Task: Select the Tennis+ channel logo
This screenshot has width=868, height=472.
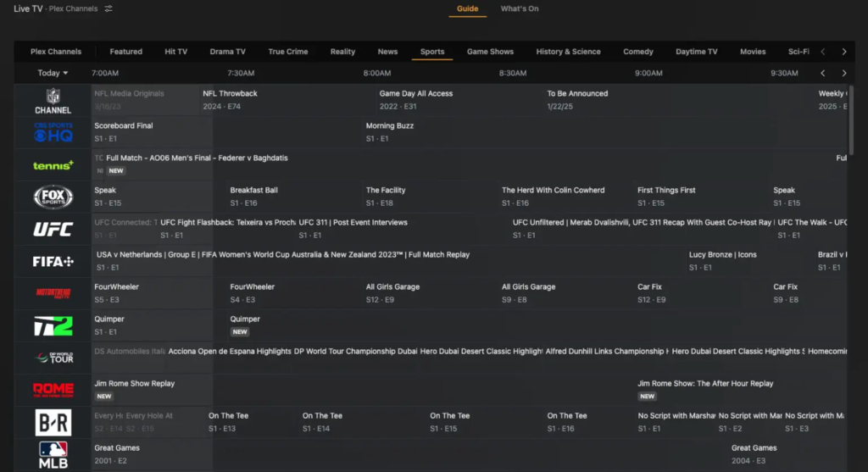Action: click(x=53, y=165)
